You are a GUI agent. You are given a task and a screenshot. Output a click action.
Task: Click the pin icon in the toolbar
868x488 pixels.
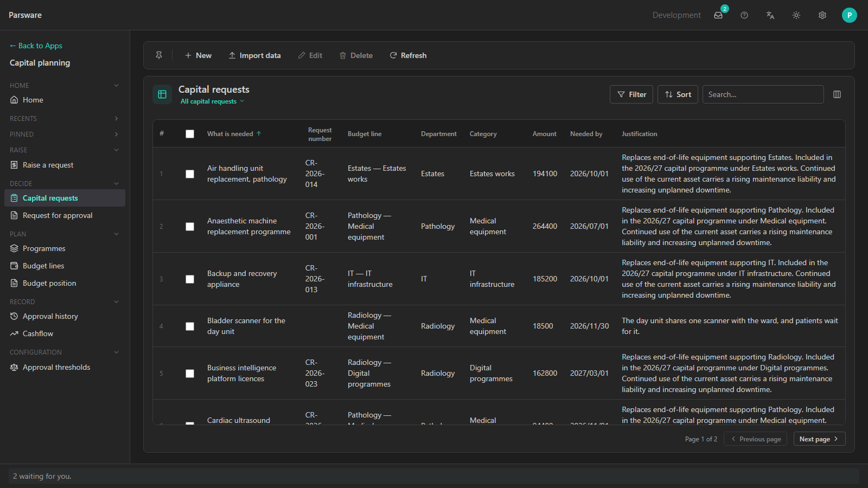159,55
